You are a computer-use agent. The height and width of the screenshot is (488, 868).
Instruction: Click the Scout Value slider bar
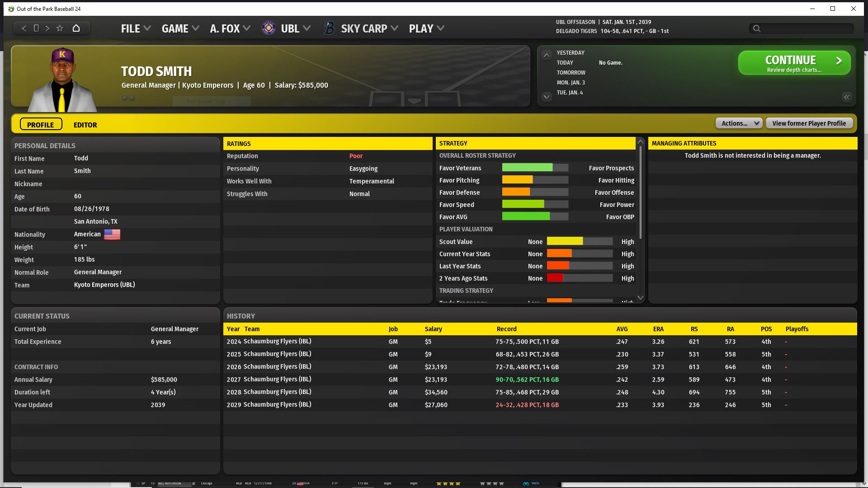click(x=579, y=241)
